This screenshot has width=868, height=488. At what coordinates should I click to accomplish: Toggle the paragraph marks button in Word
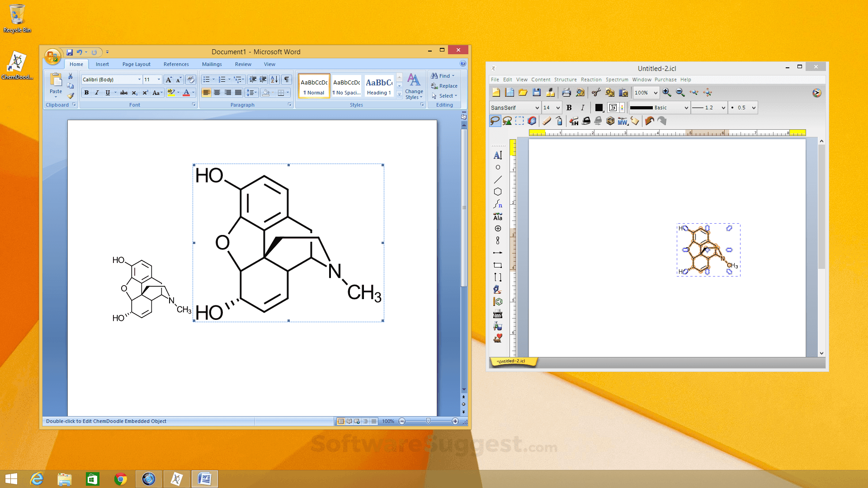pos(286,80)
